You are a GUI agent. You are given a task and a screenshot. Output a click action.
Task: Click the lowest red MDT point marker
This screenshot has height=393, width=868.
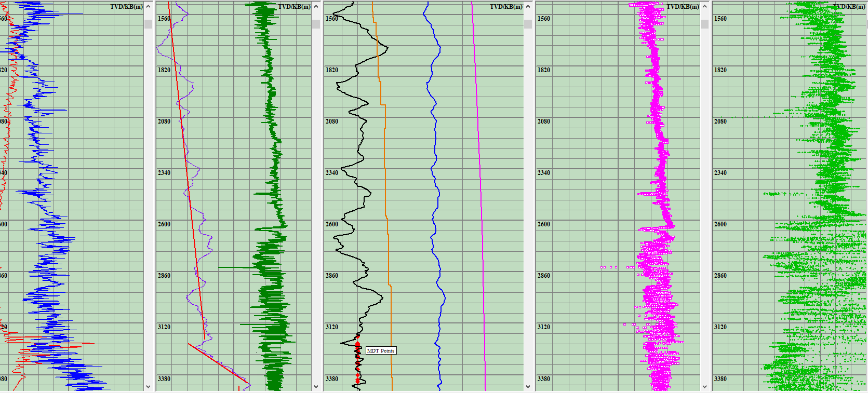(357, 382)
